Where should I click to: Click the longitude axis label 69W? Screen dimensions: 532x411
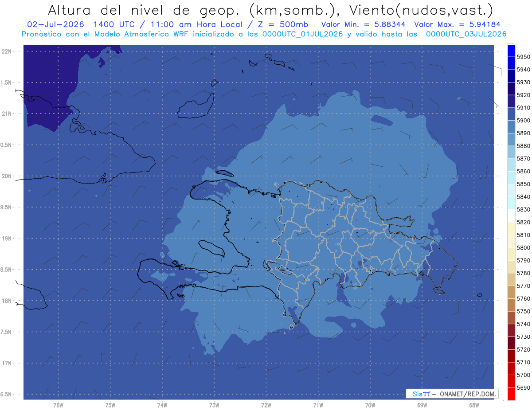pos(422,405)
